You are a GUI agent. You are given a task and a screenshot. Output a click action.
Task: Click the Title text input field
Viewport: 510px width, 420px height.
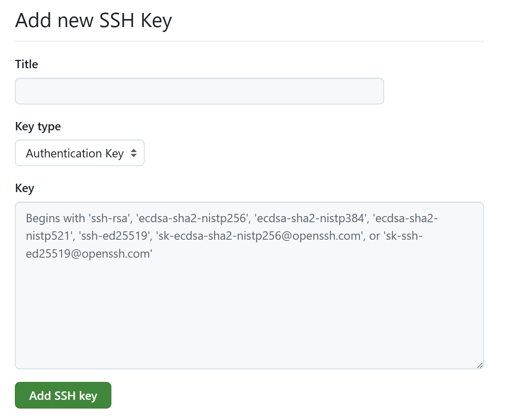199,91
